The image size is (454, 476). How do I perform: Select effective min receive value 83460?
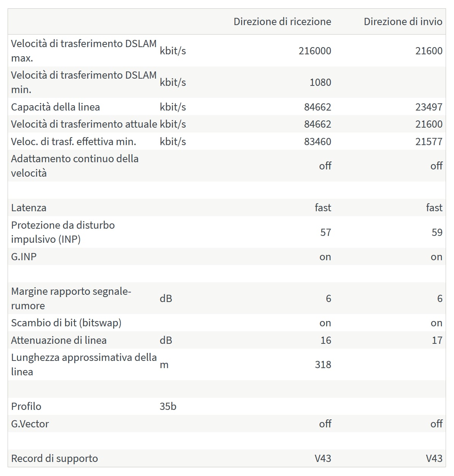click(317, 142)
